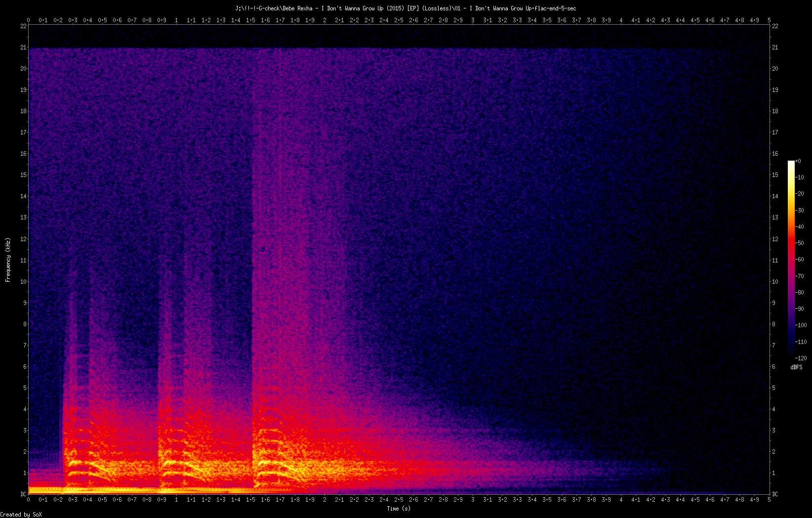Viewport: 812px width, 518px height.
Task: Click the 'DC' tick on the right frequency axis
Action: (x=775, y=494)
